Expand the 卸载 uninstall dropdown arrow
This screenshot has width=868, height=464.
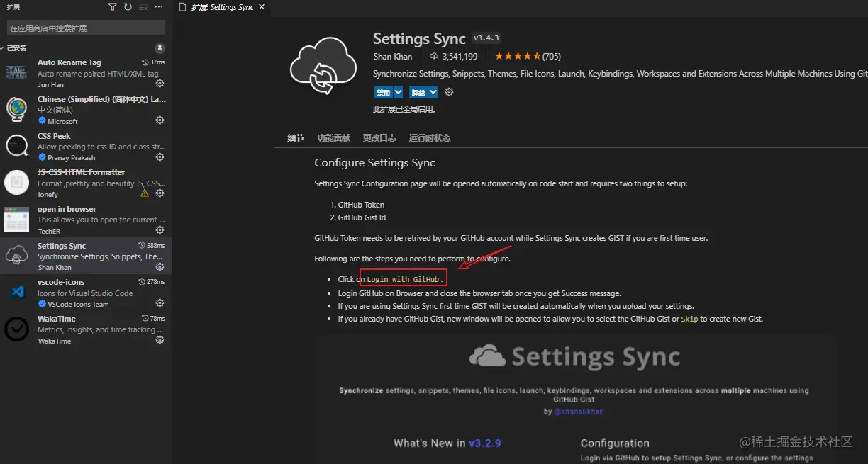click(x=433, y=92)
